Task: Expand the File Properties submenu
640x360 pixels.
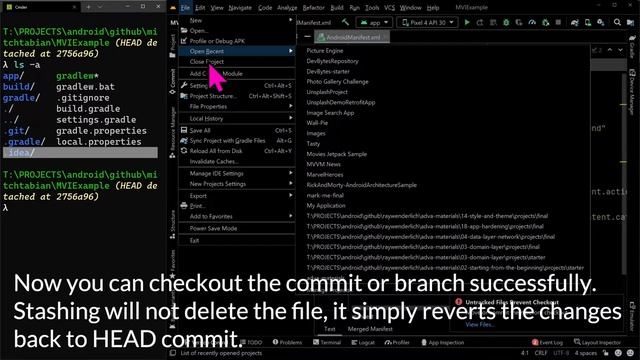Action: point(237,107)
